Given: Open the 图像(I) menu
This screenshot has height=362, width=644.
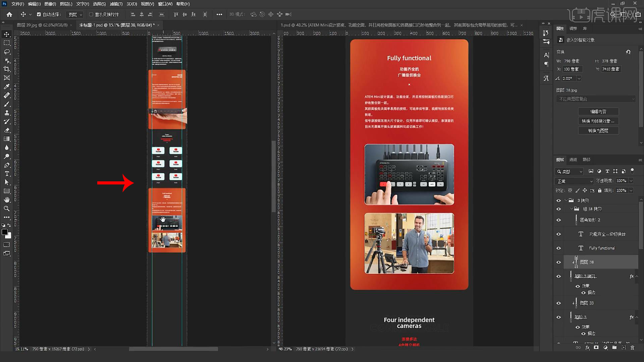Looking at the screenshot, I should (50, 4).
